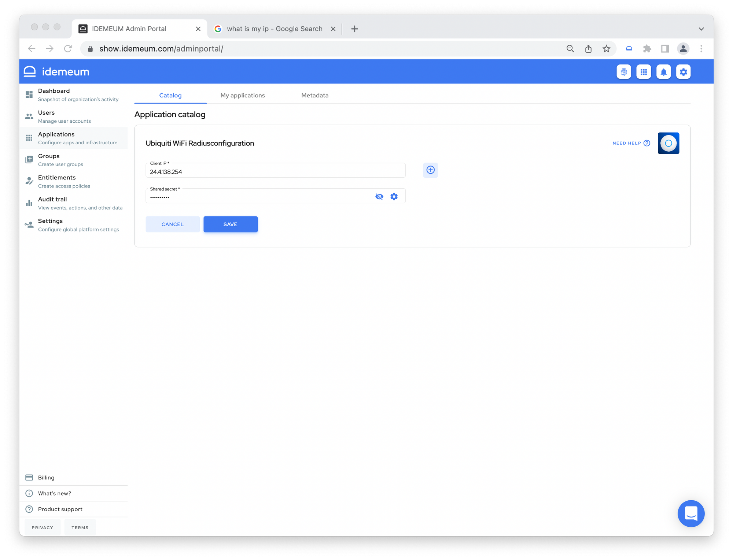733x560 pixels.
Task: Reload the page
Action: 68,49
